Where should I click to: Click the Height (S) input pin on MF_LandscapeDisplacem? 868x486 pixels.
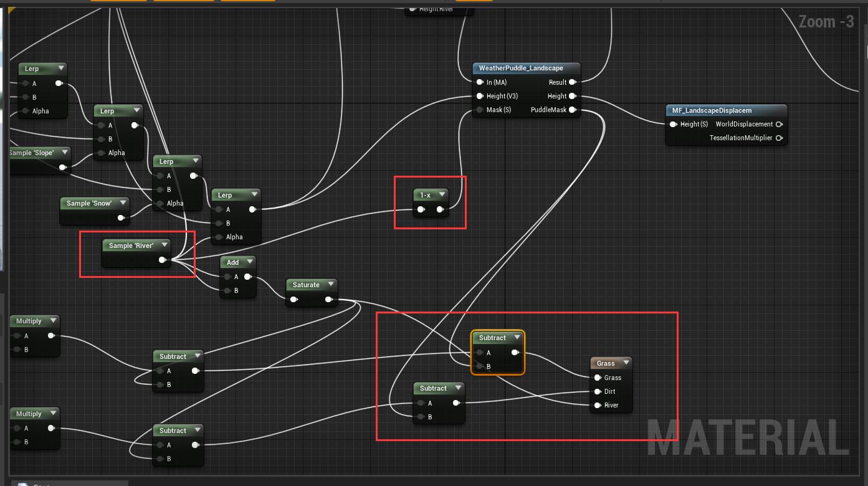click(x=673, y=124)
